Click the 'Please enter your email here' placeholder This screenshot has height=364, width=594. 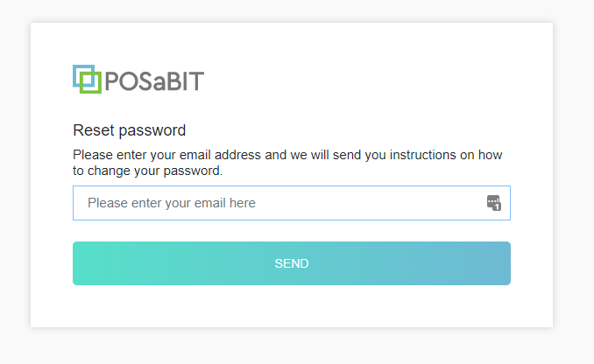(172, 203)
